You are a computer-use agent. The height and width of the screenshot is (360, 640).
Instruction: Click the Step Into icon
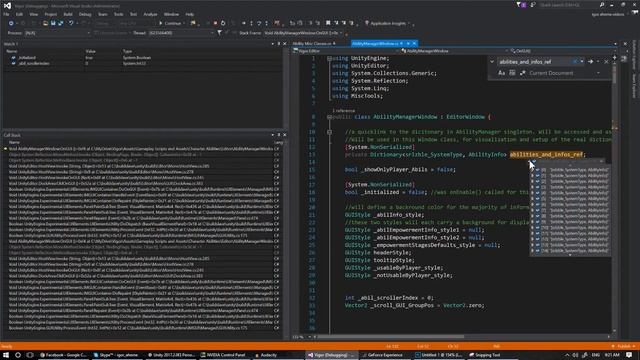pyautogui.click(x=251, y=23)
